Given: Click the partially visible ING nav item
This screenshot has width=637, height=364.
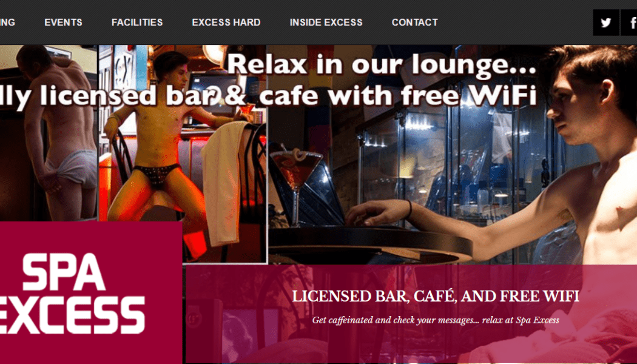Looking at the screenshot, I should pyautogui.click(x=7, y=22).
